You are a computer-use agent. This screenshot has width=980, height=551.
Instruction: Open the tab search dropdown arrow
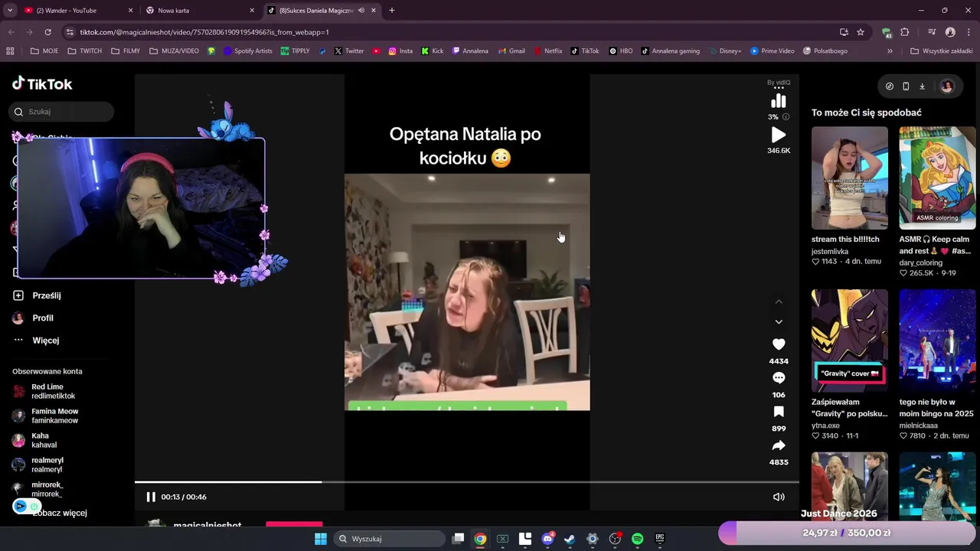coord(10,11)
